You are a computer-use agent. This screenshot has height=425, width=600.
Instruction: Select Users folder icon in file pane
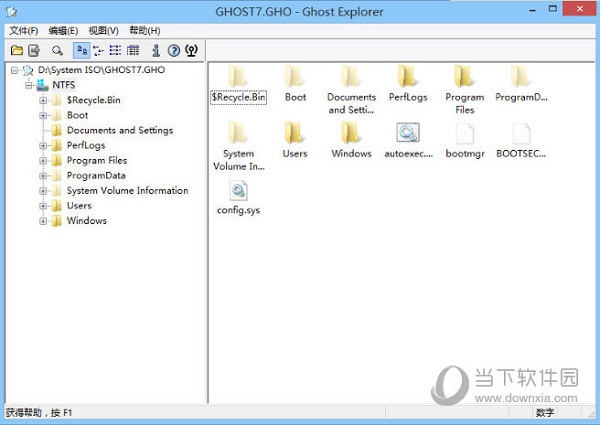[295, 133]
